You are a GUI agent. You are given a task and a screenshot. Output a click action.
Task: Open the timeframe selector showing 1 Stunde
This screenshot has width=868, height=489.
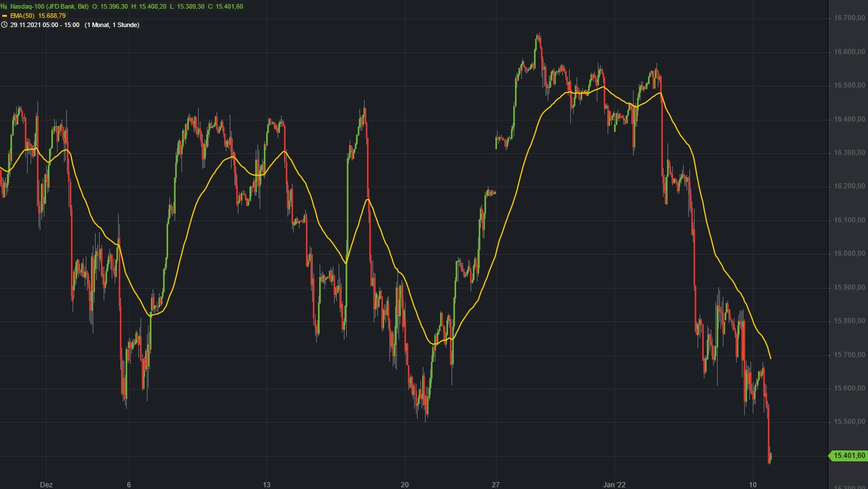coord(111,24)
